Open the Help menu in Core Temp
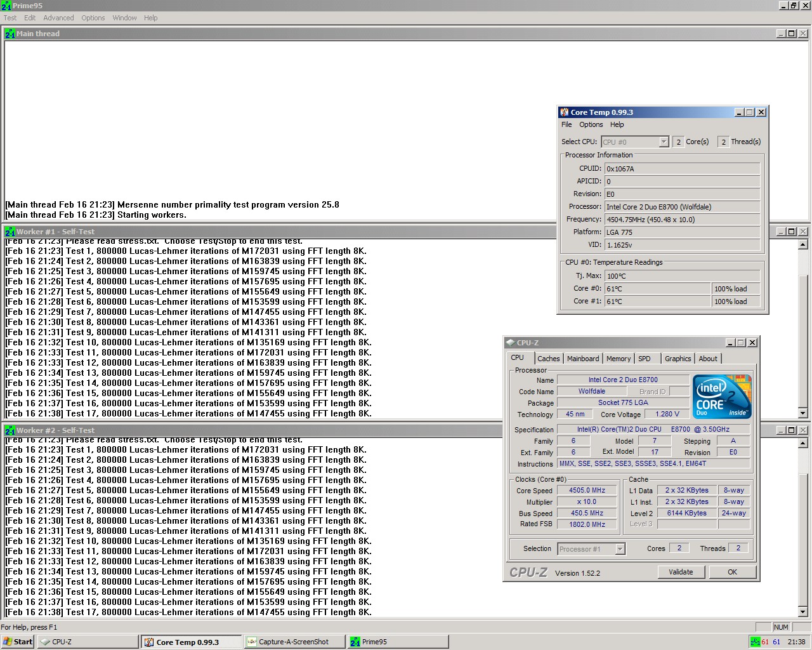Image resolution: width=812 pixels, height=650 pixels. [617, 124]
